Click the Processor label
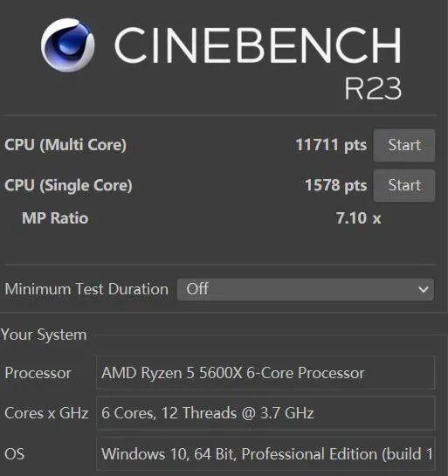The width and height of the screenshot is (448, 476). point(38,373)
